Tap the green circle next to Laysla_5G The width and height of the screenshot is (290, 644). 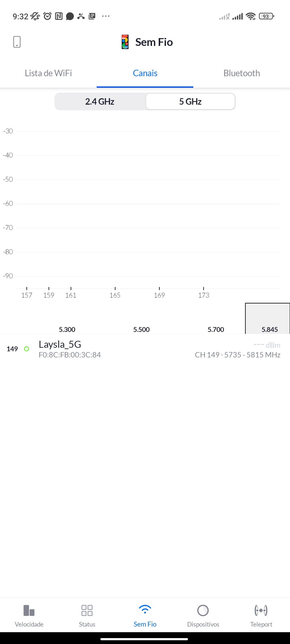click(x=27, y=349)
